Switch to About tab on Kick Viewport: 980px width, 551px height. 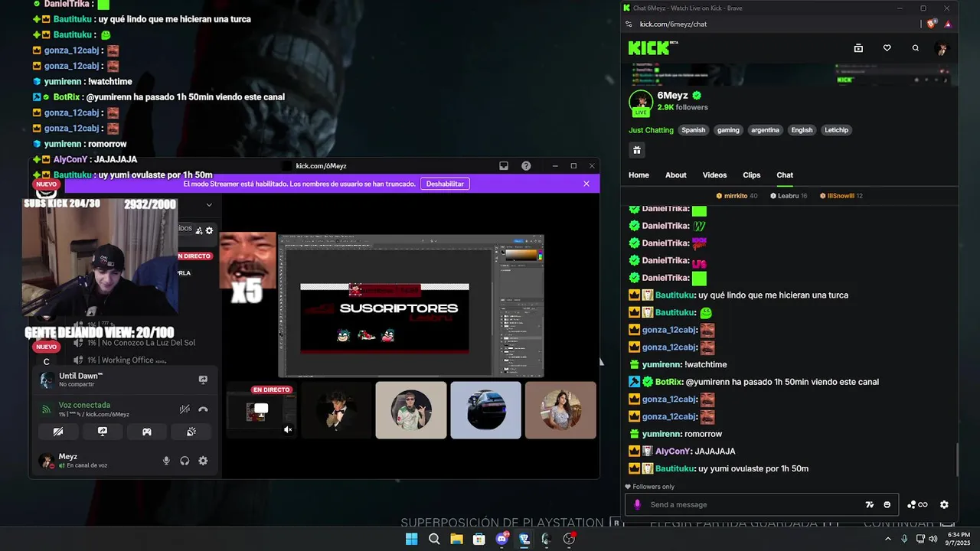[x=676, y=175]
